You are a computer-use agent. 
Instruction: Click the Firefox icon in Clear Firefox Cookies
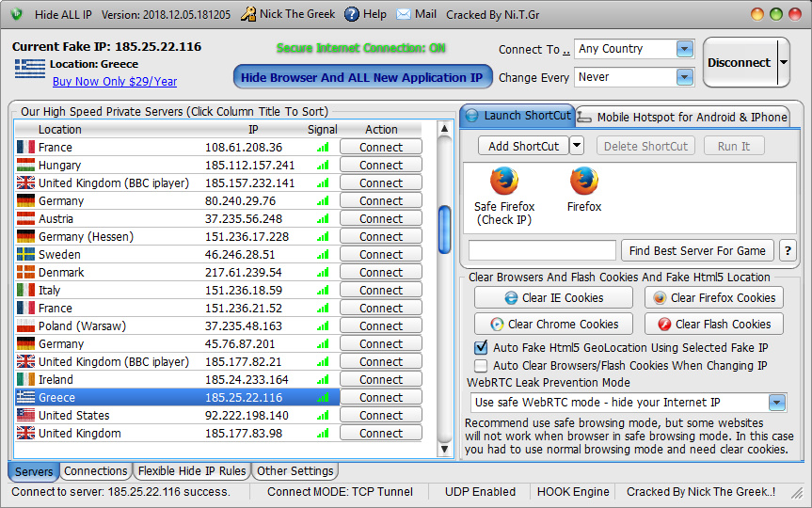point(660,298)
